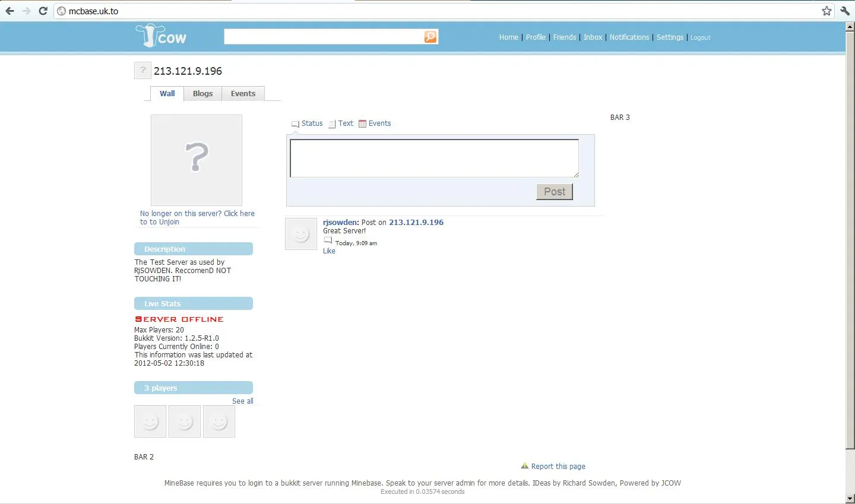This screenshot has width=855, height=504.
Task: Click the 3 players section header
Action: pos(194,388)
